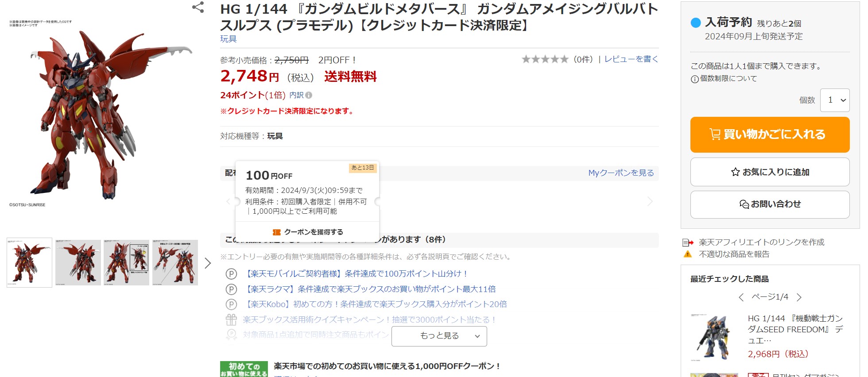
Task: Select third product thumbnail with inset box
Action: 127,263
